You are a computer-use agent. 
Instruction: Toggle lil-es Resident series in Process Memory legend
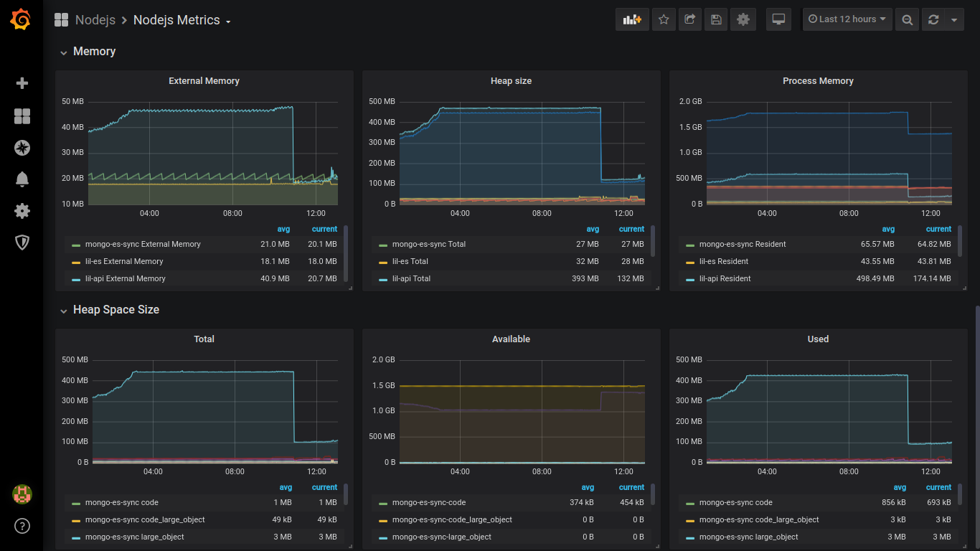(x=723, y=261)
